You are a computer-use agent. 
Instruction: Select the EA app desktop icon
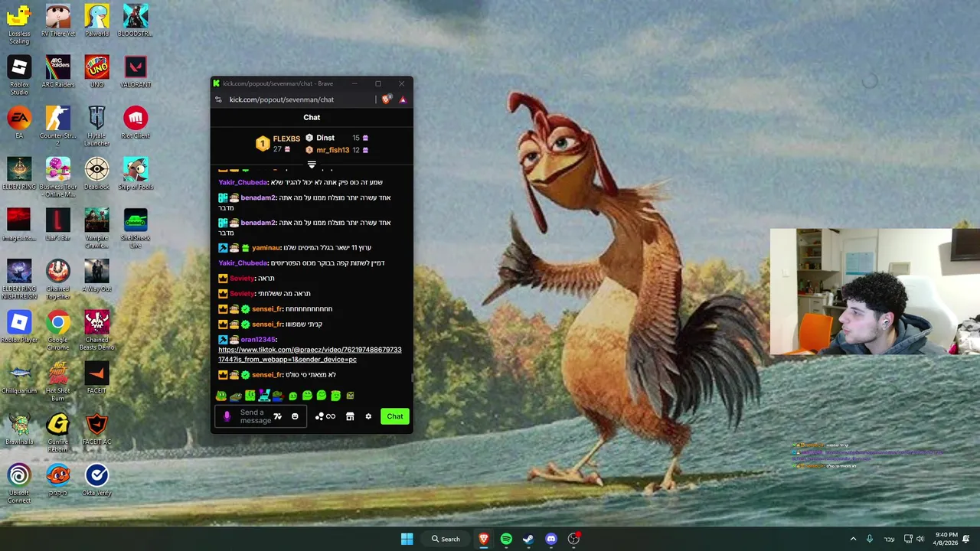click(x=19, y=122)
